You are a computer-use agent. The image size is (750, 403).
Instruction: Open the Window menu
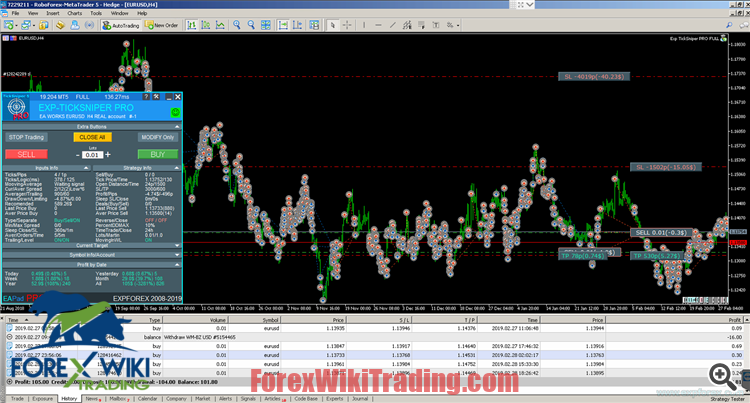click(x=120, y=13)
